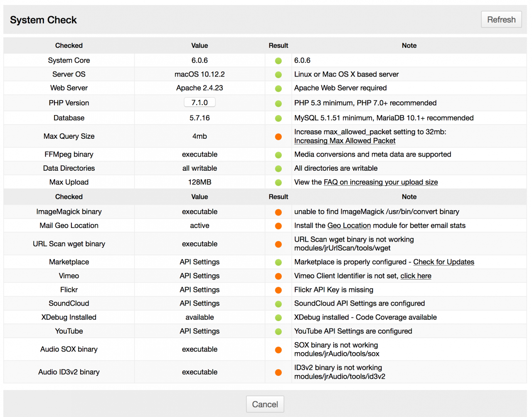
Task: Click orange status dot for Audio ID3v2 binary
Action: [278, 373]
